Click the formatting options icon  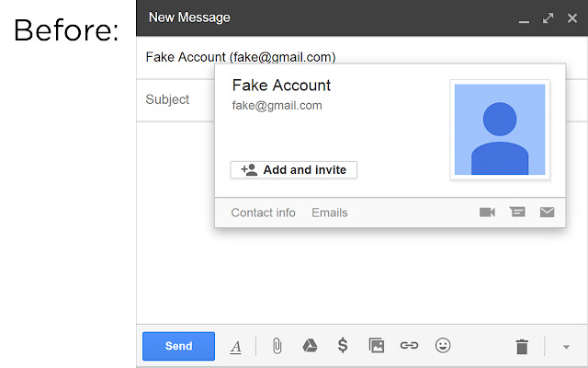tap(235, 347)
